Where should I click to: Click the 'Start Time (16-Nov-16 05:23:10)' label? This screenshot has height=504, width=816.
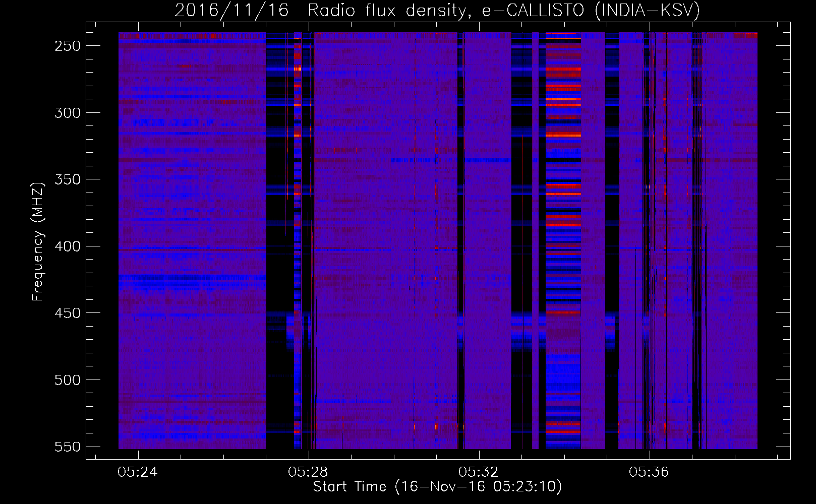[437, 487]
